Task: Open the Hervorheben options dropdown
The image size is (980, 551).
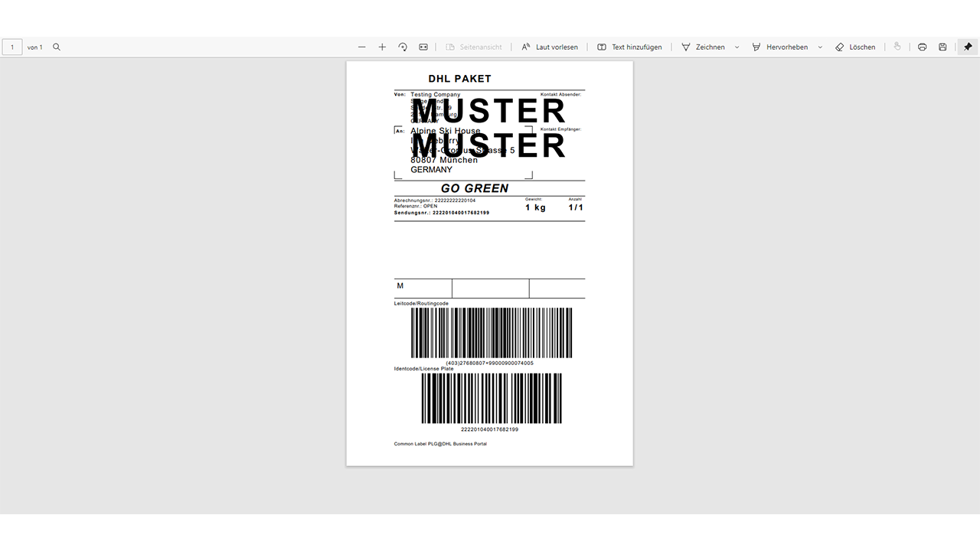Action: point(819,47)
